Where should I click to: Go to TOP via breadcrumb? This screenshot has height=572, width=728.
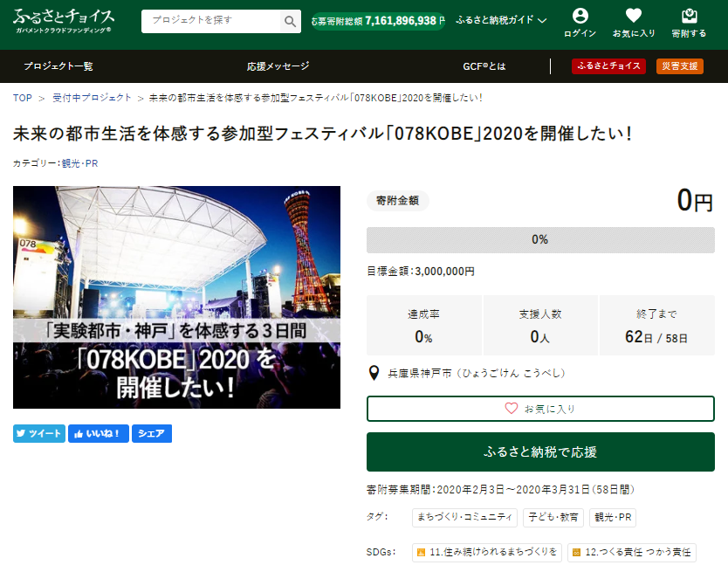(x=23, y=98)
